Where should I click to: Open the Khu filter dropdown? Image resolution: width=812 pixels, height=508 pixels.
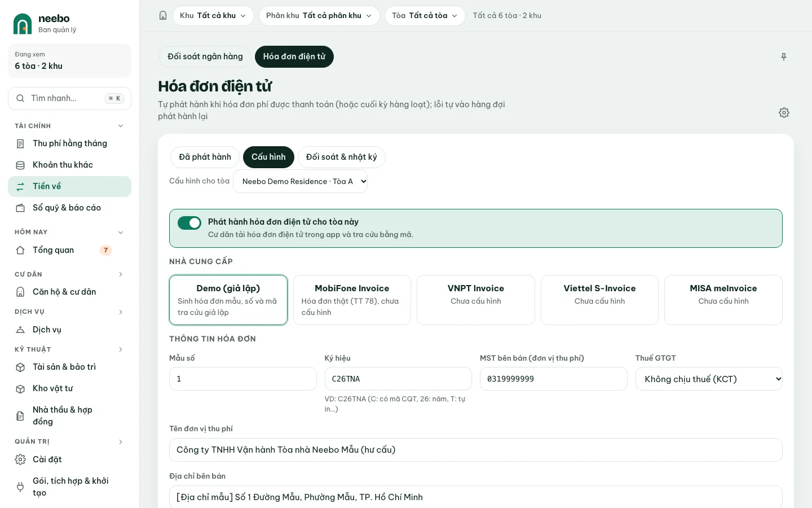point(213,16)
